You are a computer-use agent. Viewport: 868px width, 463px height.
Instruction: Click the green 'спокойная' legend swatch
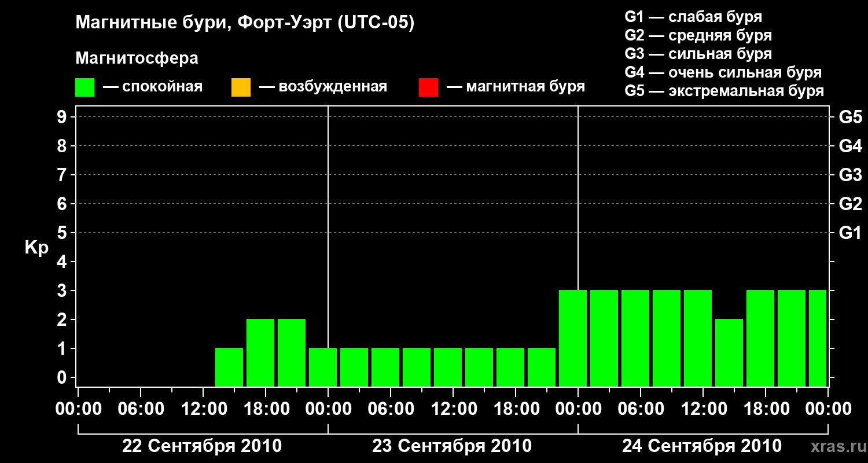point(85,87)
